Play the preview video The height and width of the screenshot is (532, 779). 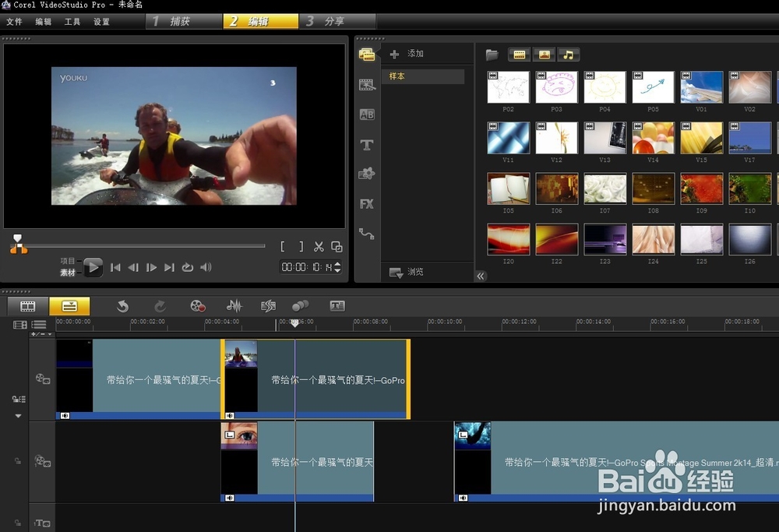pos(93,267)
